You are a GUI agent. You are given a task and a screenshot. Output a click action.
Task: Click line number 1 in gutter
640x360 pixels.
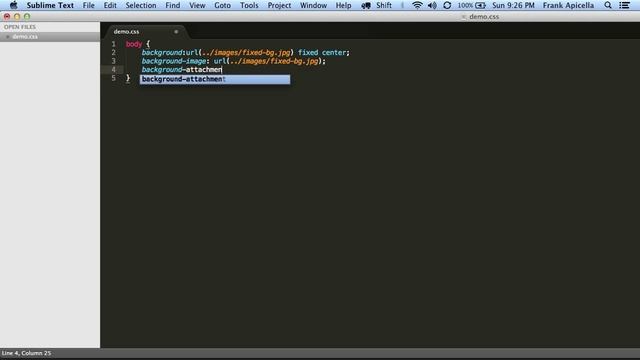[x=113, y=44]
